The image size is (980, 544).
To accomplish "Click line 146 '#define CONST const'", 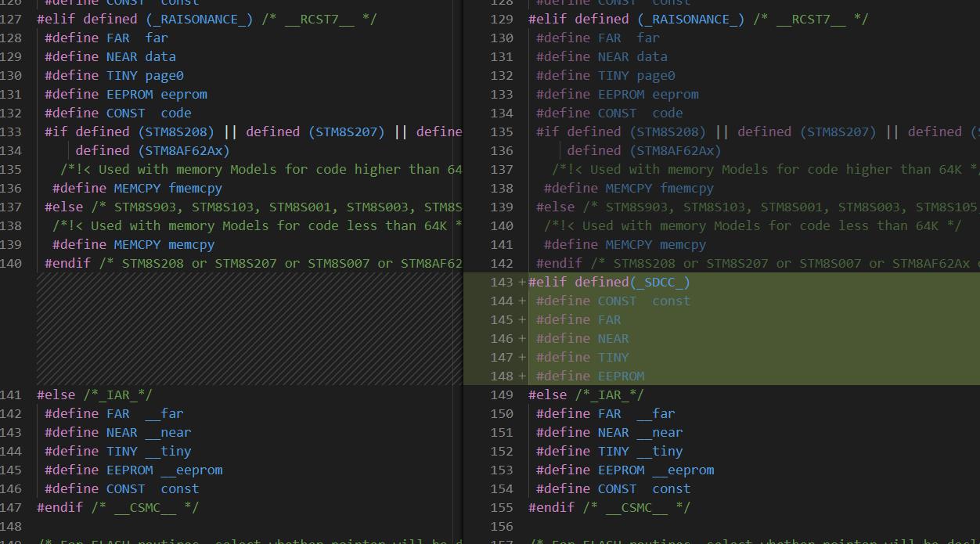I will click(122, 488).
